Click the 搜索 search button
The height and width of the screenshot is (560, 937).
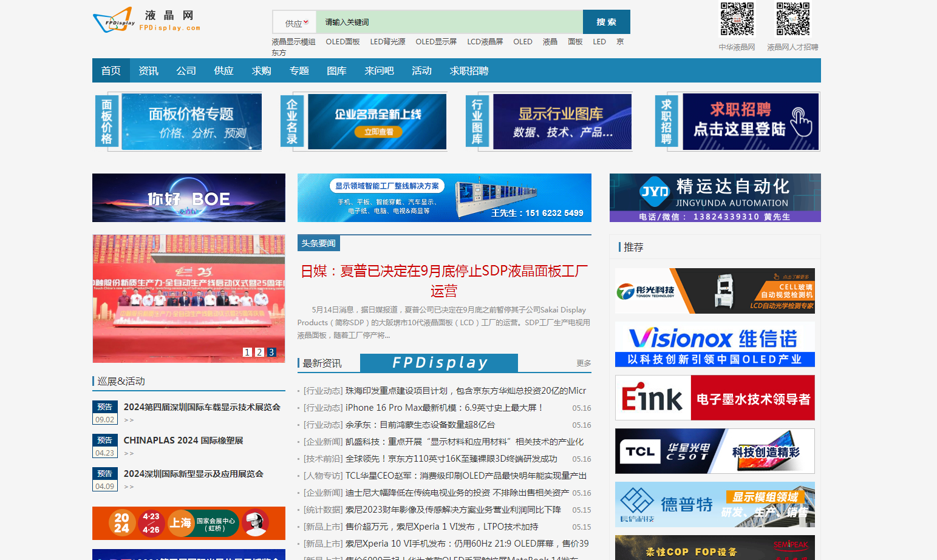pos(606,22)
